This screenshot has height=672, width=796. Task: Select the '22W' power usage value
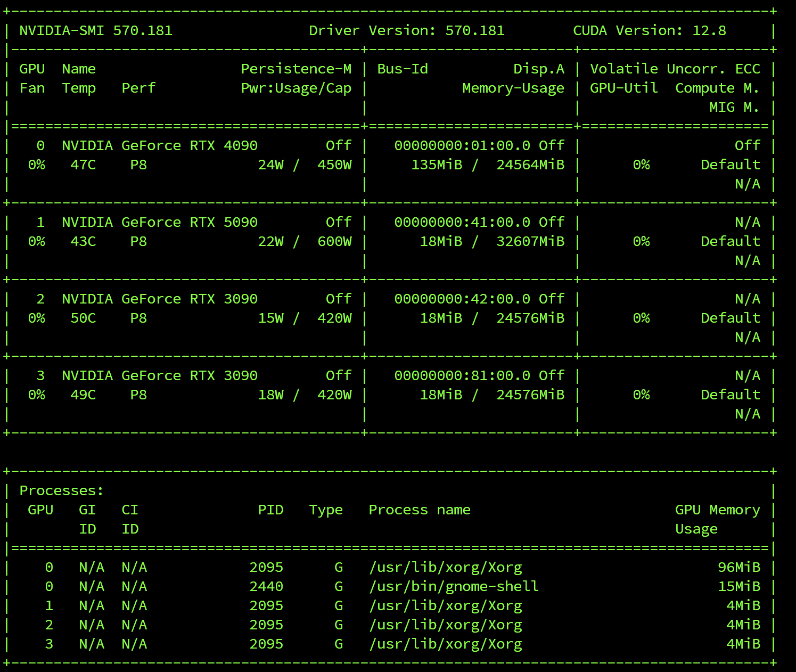tap(270, 241)
